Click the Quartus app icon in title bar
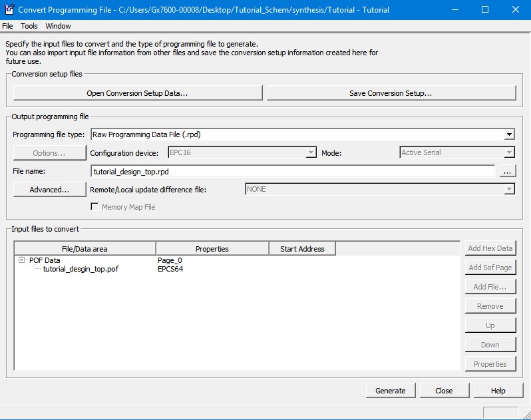 click(9, 9)
